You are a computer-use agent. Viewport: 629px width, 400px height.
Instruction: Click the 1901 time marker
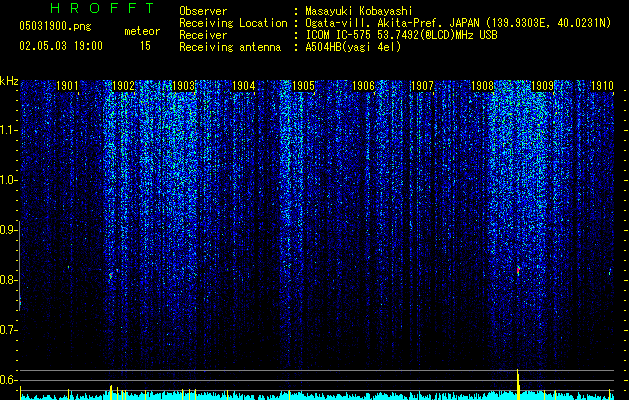(x=67, y=86)
